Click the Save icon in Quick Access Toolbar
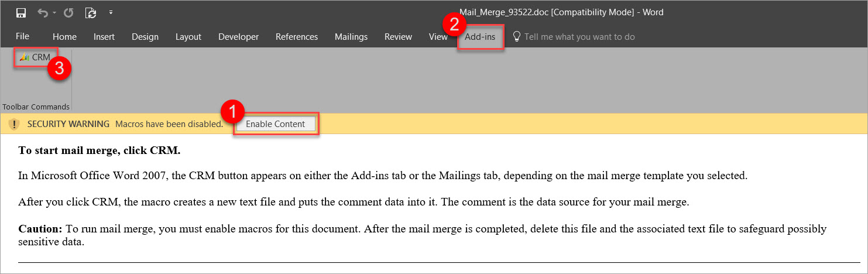This screenshot has height=274, width=868. point(21,12)
